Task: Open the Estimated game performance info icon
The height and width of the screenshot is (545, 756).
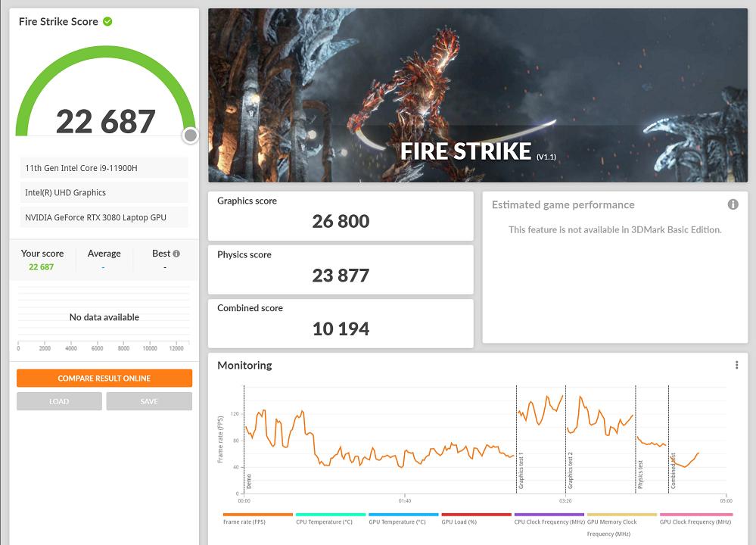Action: pyautogui.click(x=733, y=204)
